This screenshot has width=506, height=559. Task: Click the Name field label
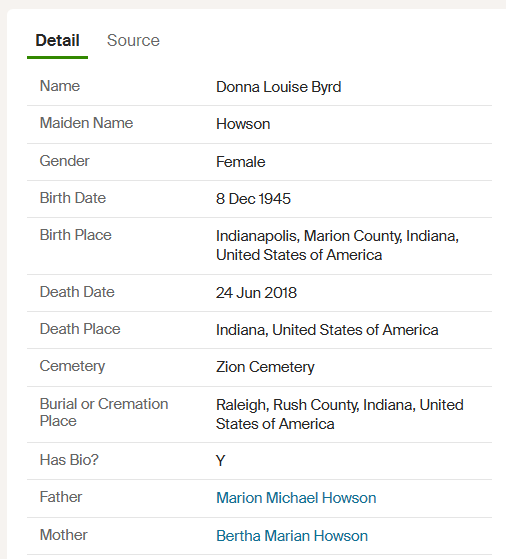60,86
